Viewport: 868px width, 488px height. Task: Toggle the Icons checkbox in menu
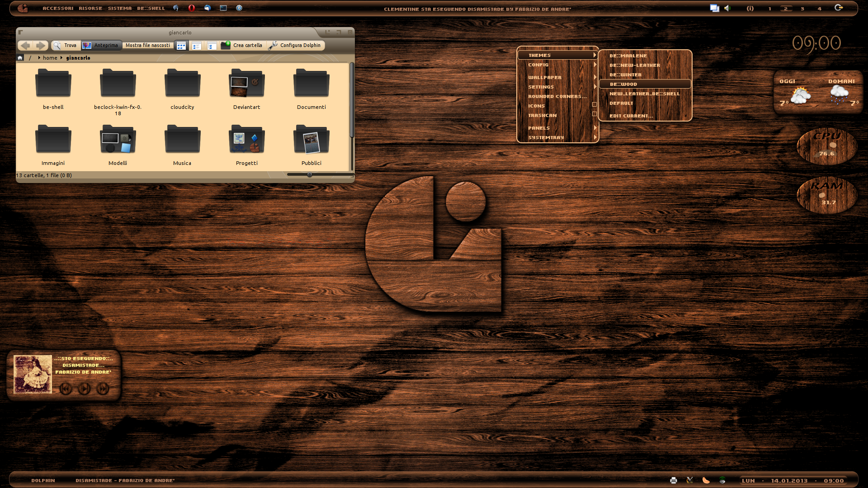tap(594, 104)
